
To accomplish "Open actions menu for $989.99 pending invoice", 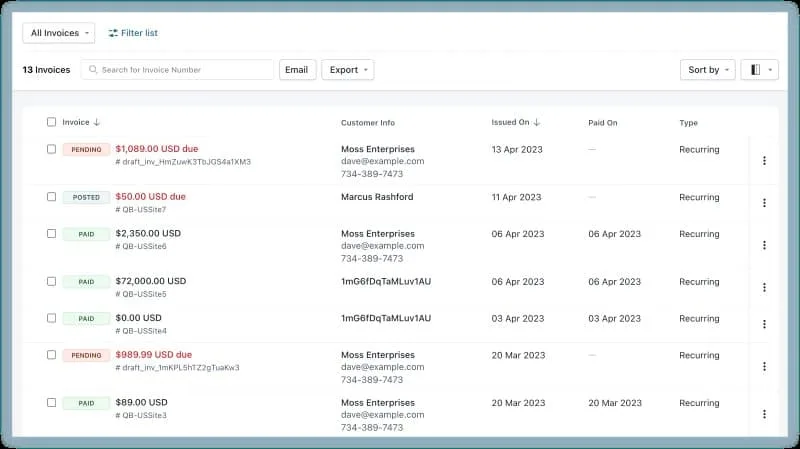I will pyautogui.click(x=764, y=367).
